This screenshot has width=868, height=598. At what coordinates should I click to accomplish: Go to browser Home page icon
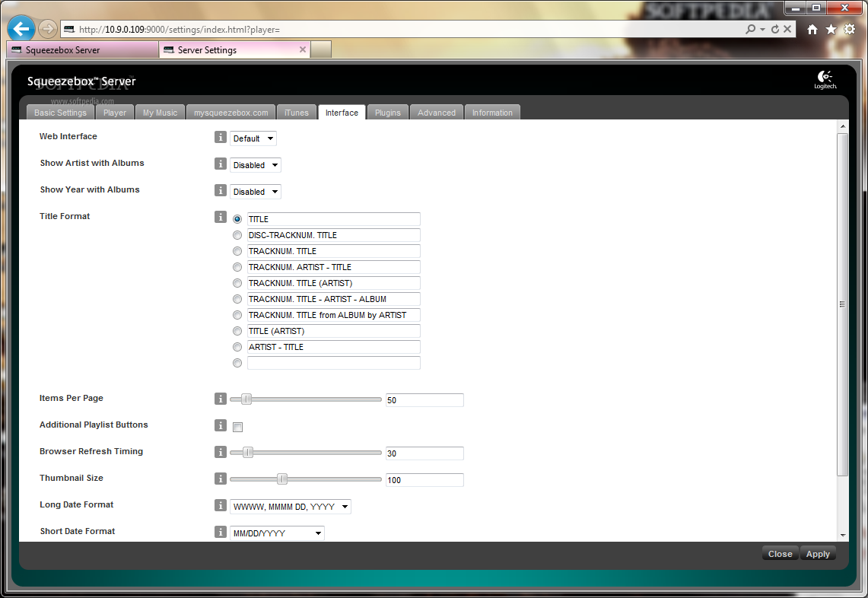pyautogui.click(x=812, y=30)
